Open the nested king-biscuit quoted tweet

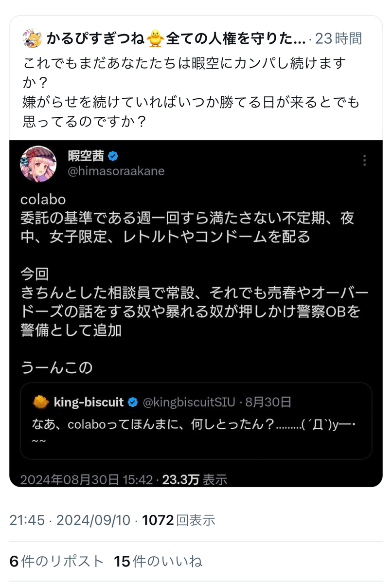click(196, 421)
